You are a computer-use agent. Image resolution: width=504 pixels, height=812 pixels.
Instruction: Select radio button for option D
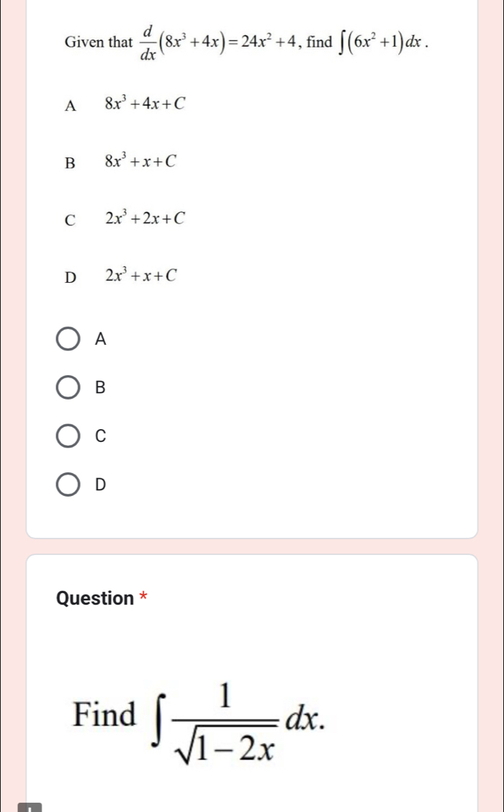point(68,485)
